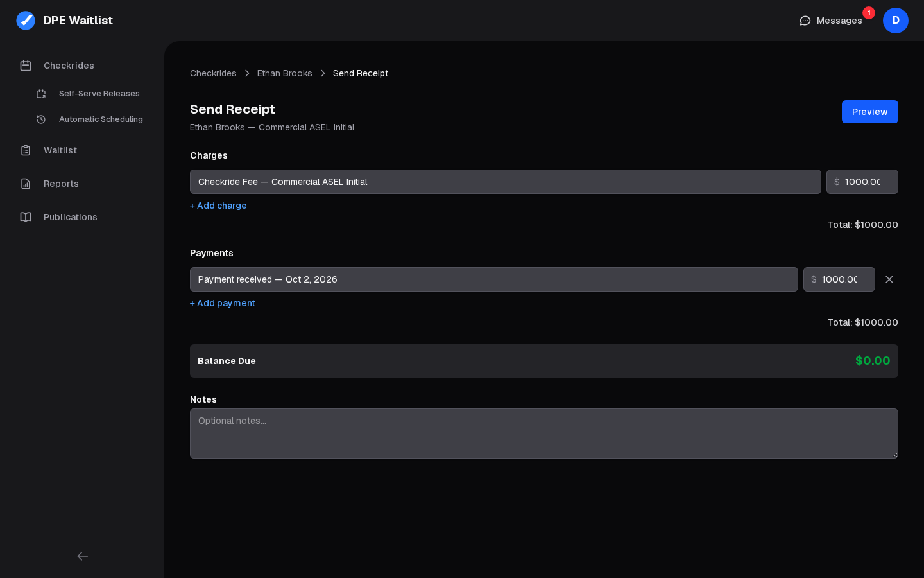Screen dimensions: 924x578
Task: Click the Waitlist clipboard icon
Action: [26, 150]
